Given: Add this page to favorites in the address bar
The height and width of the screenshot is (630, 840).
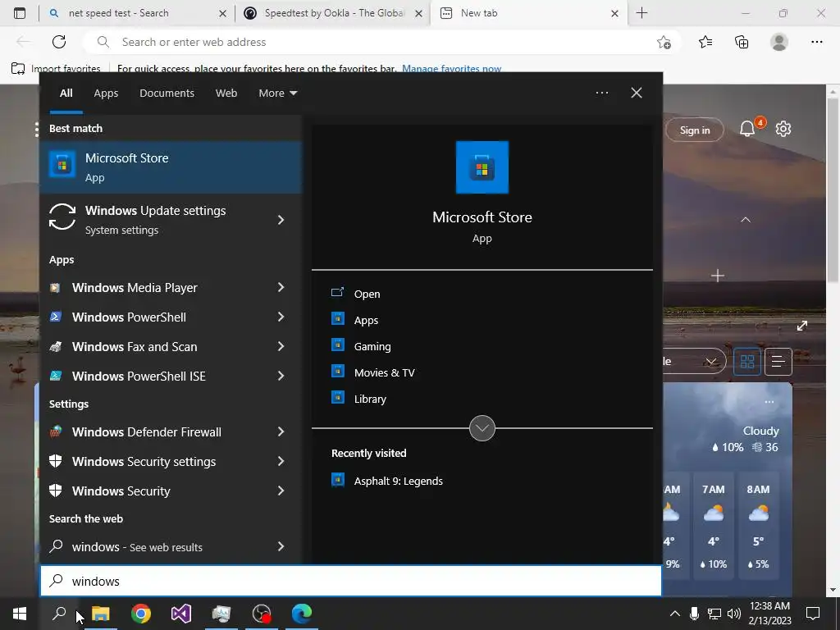Looking at the screenshot, I should point(664,42).
